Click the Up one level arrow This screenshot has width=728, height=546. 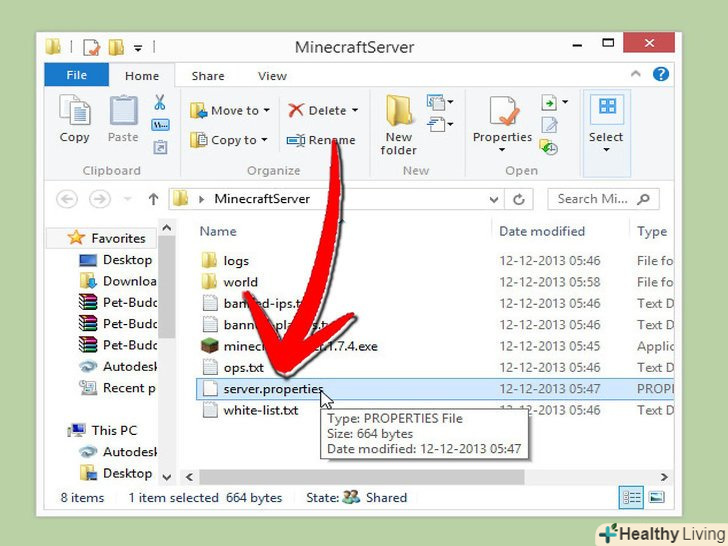(x=153, y=199)
